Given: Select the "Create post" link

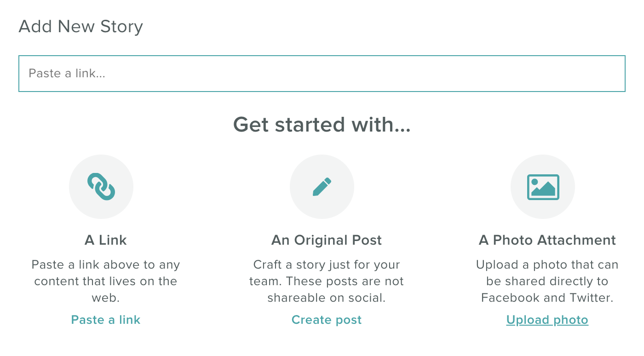Looking at the screenshot, I should (x=327, y=320).
